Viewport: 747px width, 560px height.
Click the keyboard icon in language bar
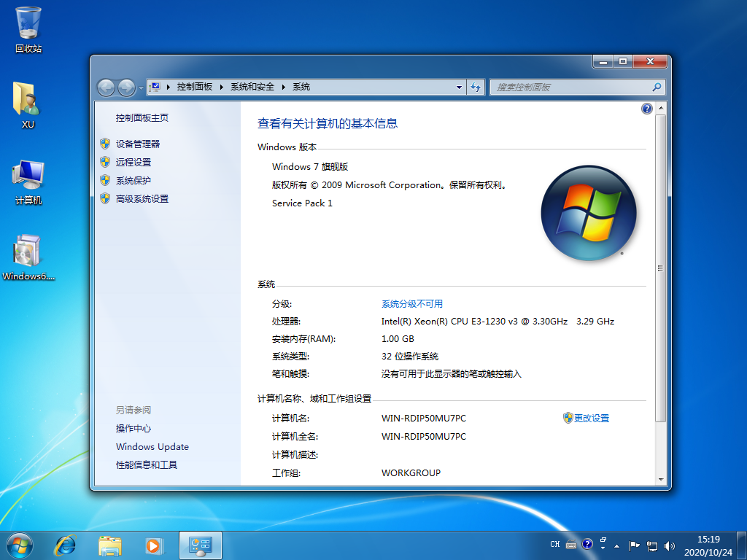coord(570,544)
